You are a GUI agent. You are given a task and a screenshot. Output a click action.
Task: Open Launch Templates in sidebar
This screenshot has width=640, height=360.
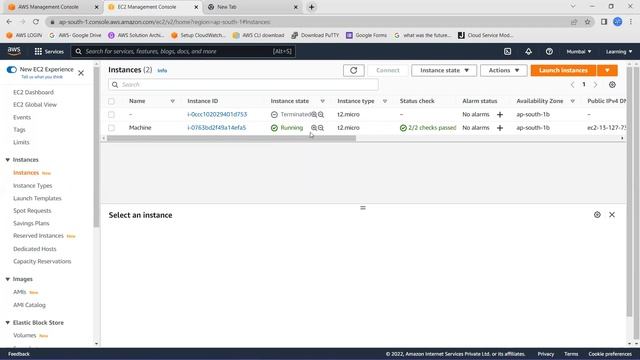tap(37, 198)
